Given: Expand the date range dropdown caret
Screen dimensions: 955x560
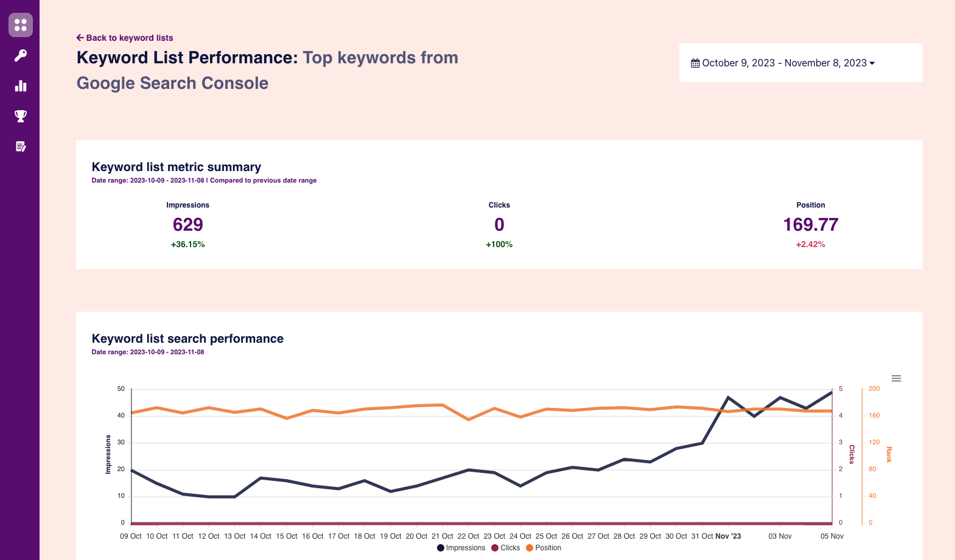Looking at the screenshot, I should coord(873,63).
